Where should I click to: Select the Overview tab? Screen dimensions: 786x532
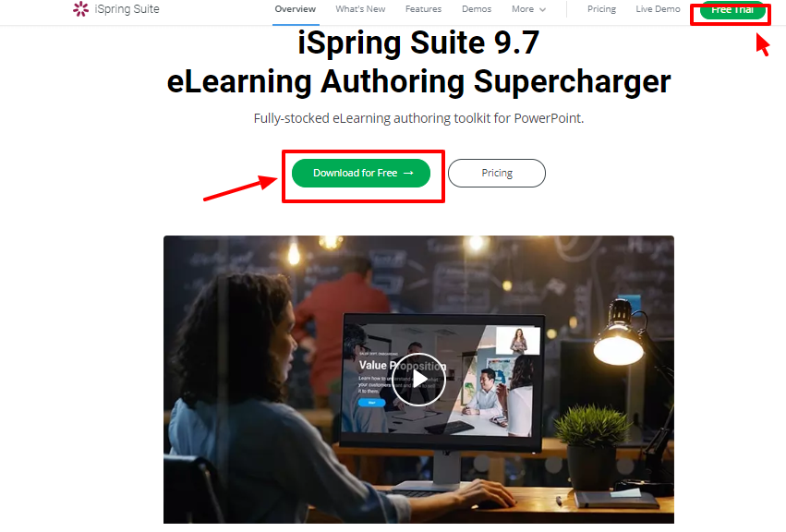tap(296, 9)
